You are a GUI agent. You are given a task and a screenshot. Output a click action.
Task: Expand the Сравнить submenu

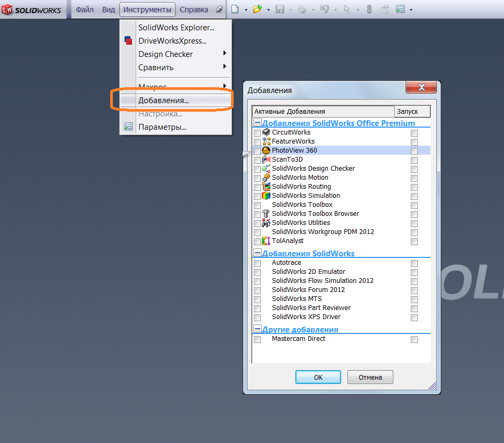pos(225,66)
